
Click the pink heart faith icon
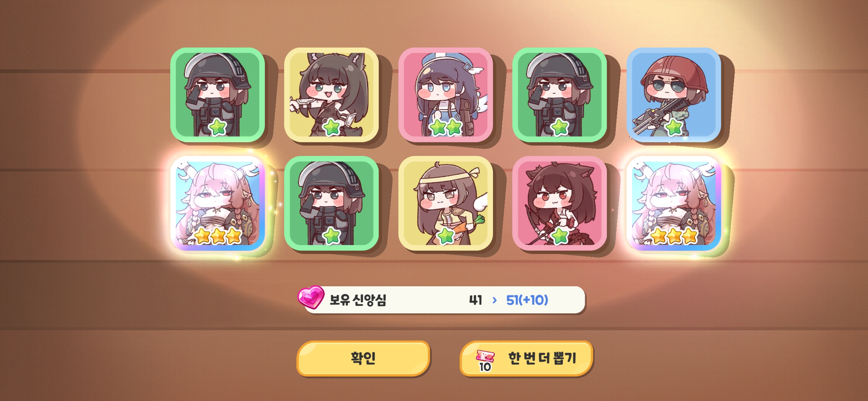coord(311,297)
